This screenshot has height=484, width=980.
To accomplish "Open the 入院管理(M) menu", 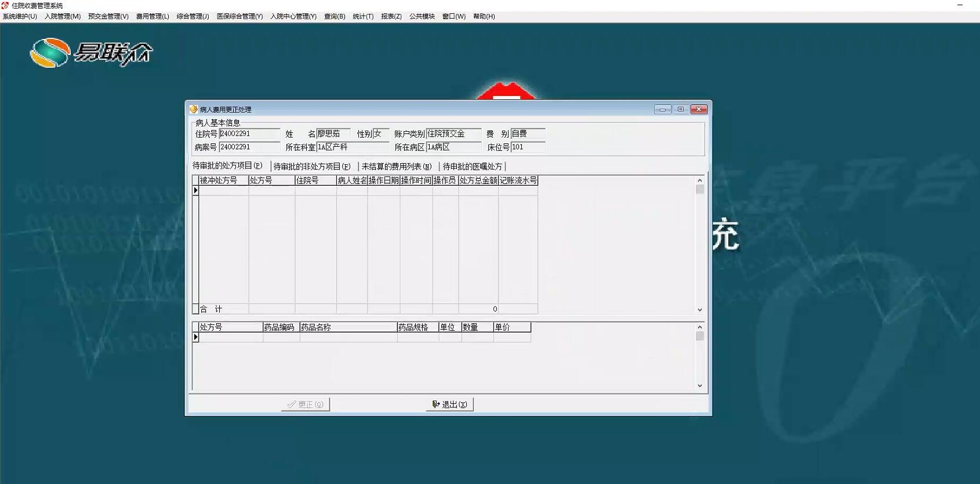I will click(x=63, y=16).
